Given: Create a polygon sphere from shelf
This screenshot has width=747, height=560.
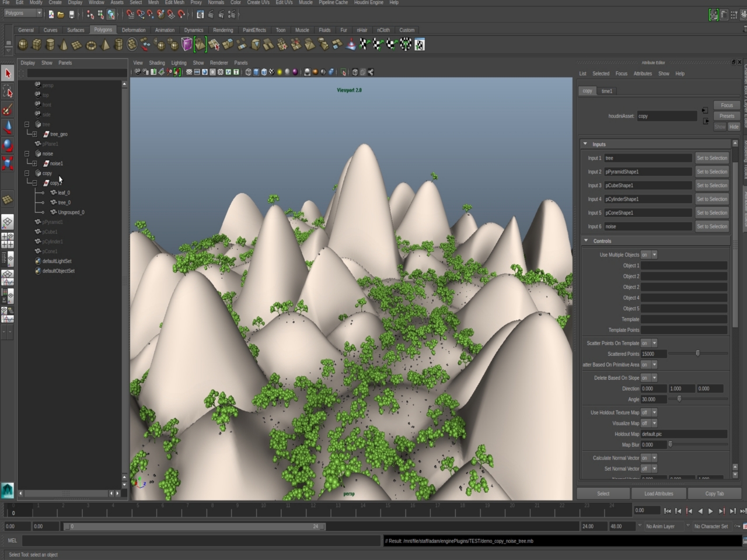Looking at the screenshot, I should [x=23, y=44].
